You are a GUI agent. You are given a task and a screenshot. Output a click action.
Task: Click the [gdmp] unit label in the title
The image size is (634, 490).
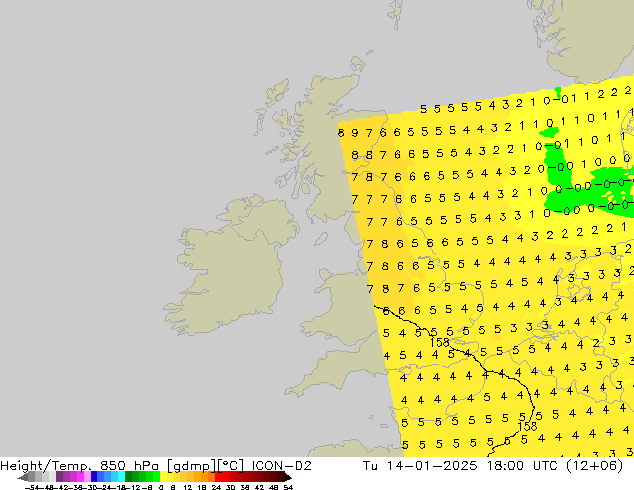tap(192, 466)
